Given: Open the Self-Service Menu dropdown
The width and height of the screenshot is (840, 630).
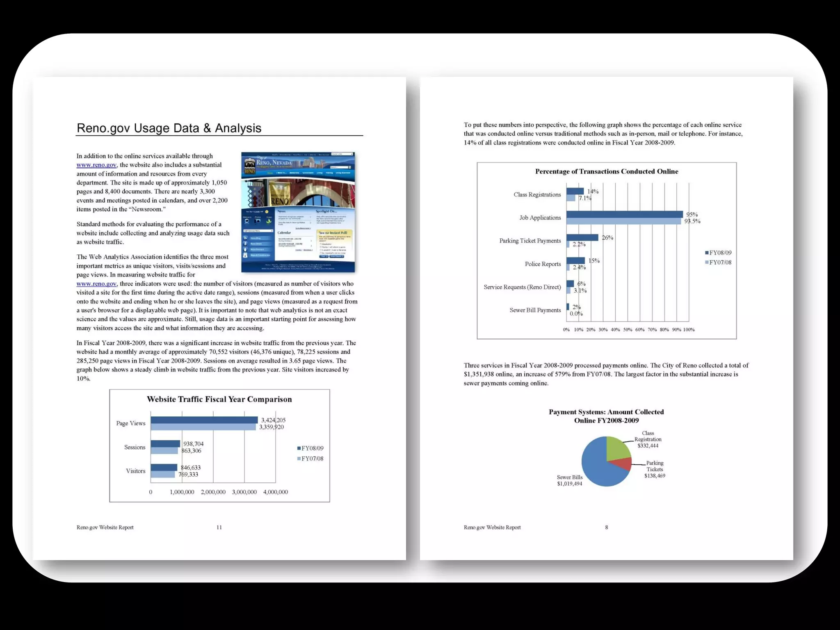Looking at the screenshot, I should tap(258, 231).
